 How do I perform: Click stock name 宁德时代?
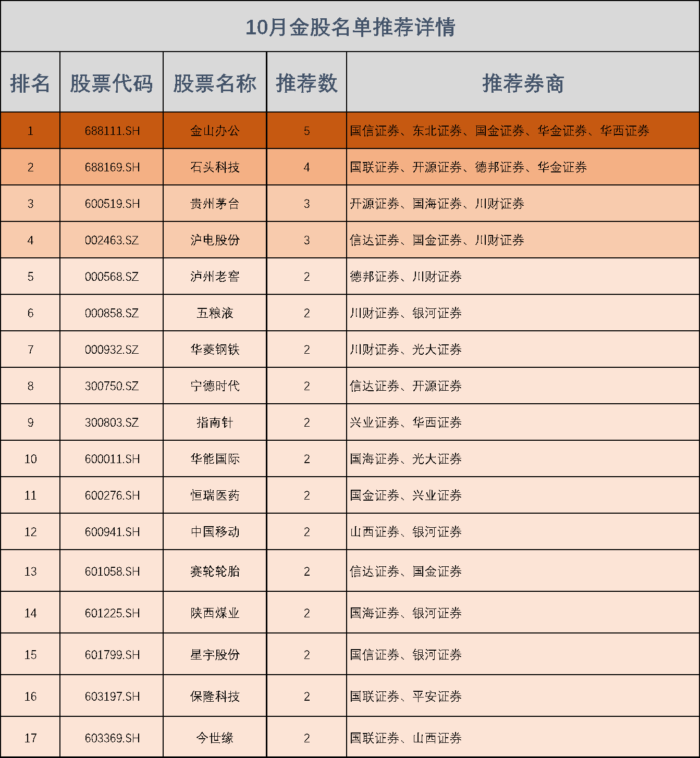pyautogui.click(x=215, y=386)
